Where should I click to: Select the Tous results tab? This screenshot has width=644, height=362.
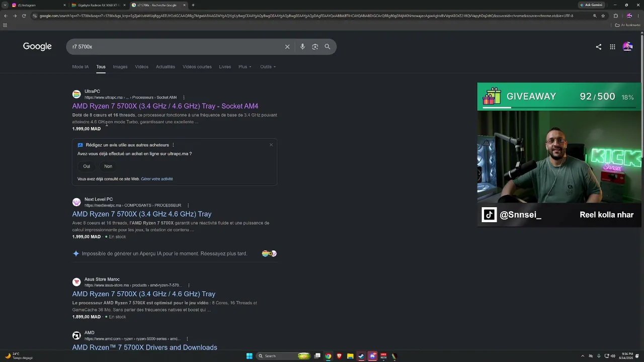coord(101,67)
